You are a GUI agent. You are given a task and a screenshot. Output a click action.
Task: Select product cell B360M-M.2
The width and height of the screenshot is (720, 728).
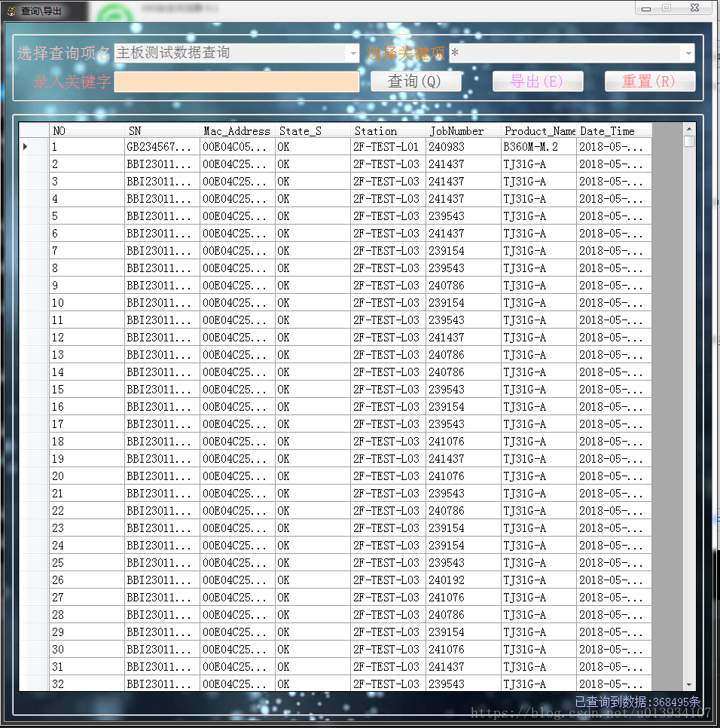pyautogui.click(x=539, y=147)
